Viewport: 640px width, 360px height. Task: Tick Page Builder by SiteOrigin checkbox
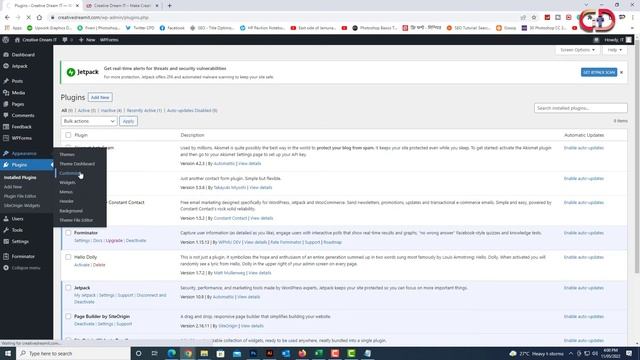(x=68, y=316)
